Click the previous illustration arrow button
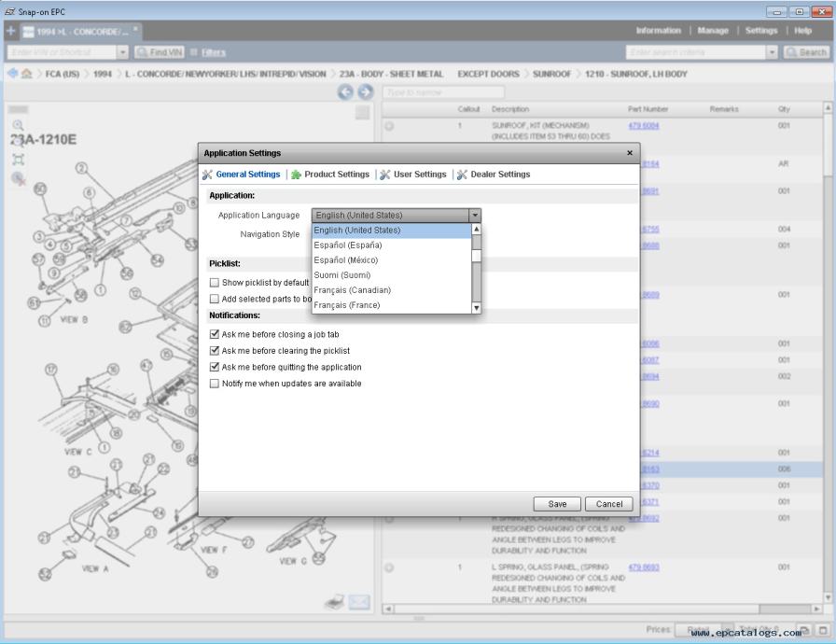This screenshot has height=644, width=836. point(345,91)
